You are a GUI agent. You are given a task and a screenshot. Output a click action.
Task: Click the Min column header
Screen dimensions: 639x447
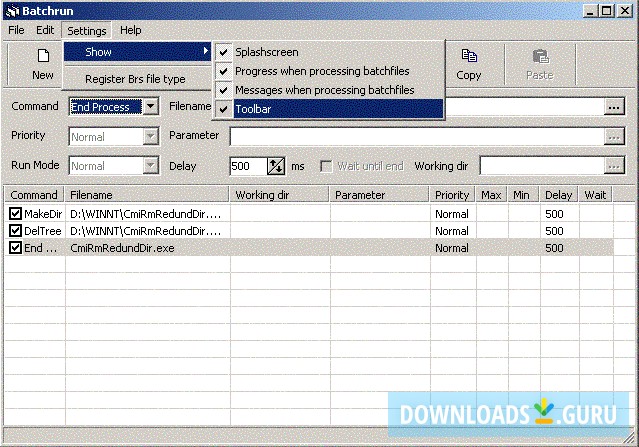pyautogui.click(x=524, y=195)
